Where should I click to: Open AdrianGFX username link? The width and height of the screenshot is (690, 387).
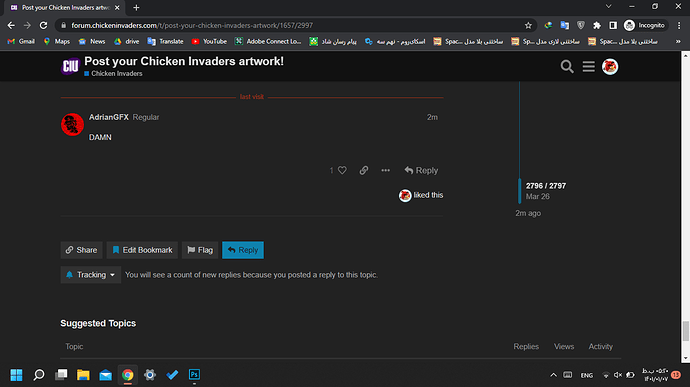[x=109, y=117]
